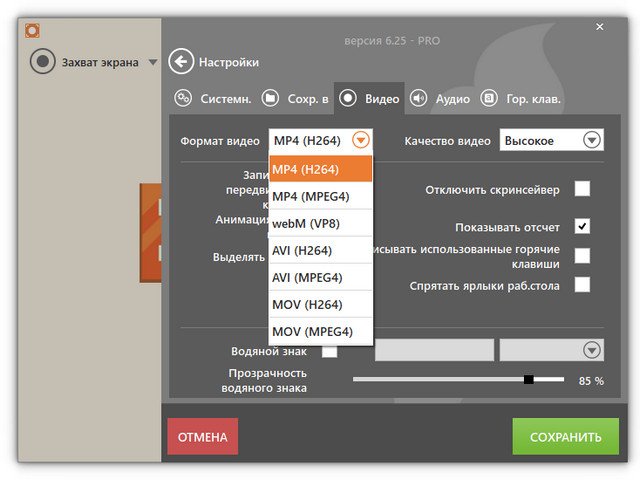Tick the Спрятать ярлыки раб.стола checkbox
Viewport: 640px width, 480px height.
click(582, 285)
